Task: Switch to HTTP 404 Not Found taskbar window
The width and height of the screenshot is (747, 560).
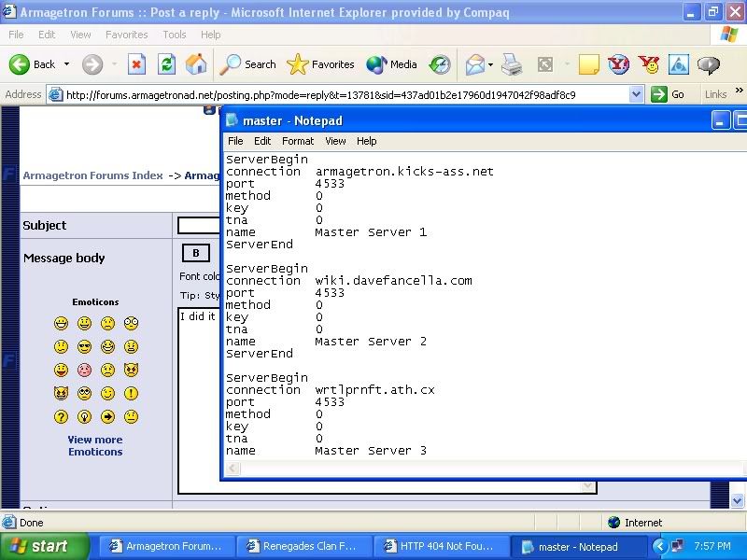Action: pos(441,546)
